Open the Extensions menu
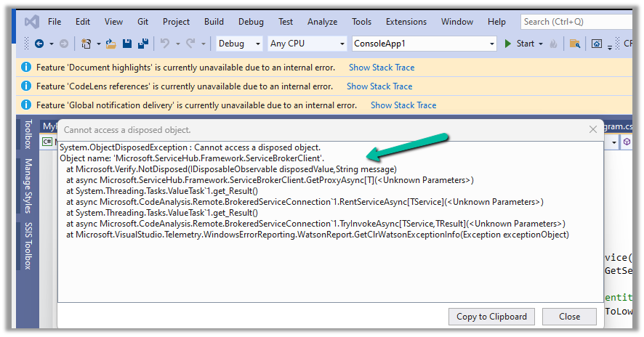 [406, 22]
